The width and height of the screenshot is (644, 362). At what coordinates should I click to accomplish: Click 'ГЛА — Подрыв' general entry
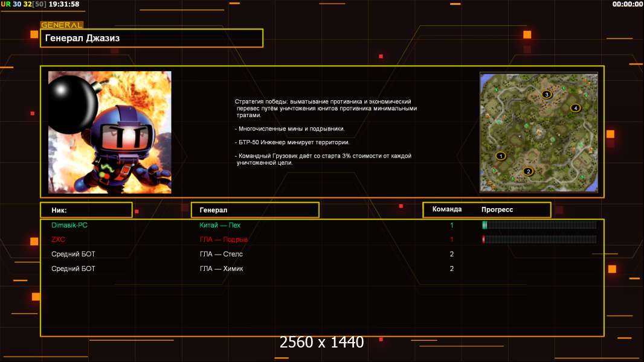224,240
